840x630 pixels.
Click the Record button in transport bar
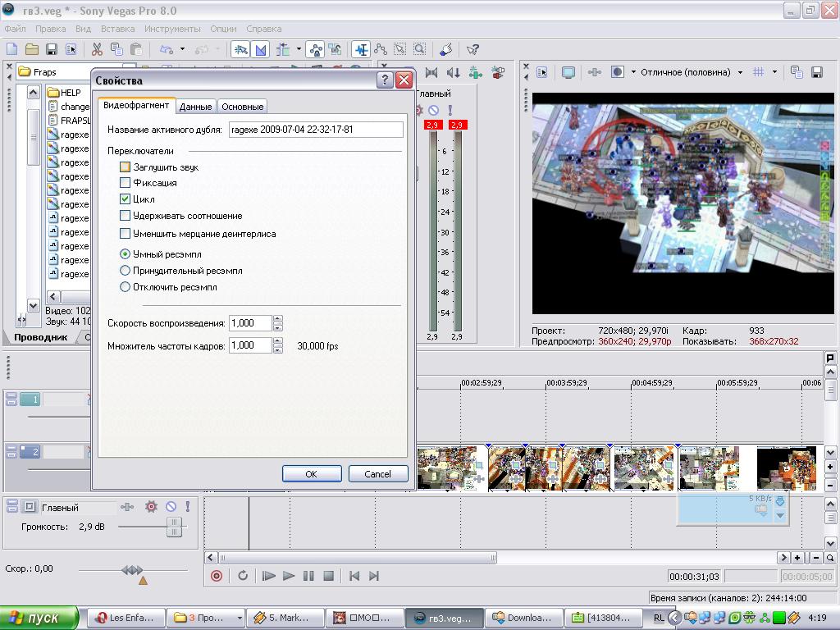[217, 576]
